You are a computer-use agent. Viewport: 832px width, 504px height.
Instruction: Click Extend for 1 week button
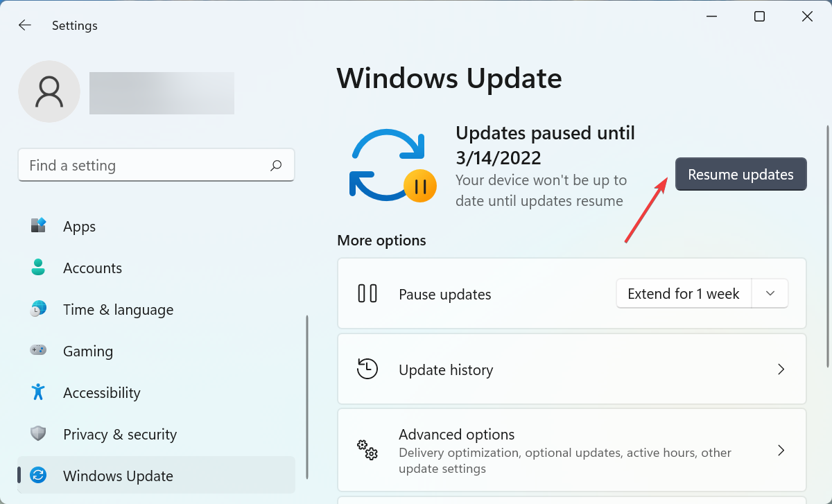click(x=684, y=294)
